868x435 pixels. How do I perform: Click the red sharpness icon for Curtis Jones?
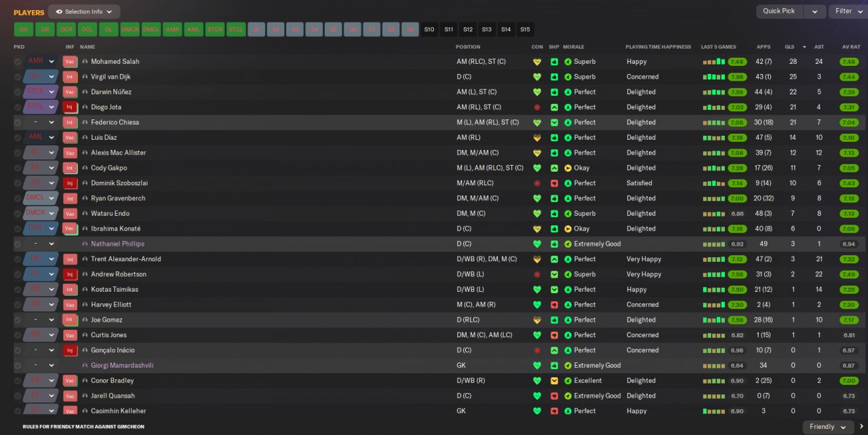554,335
